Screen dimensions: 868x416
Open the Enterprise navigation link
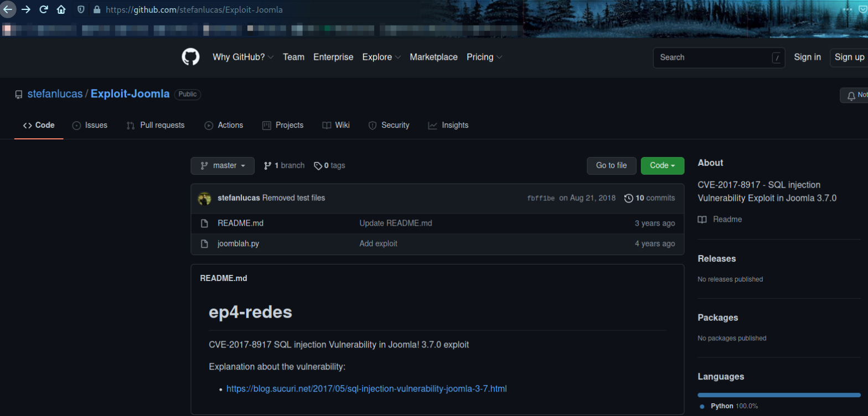tap(333, 57)
